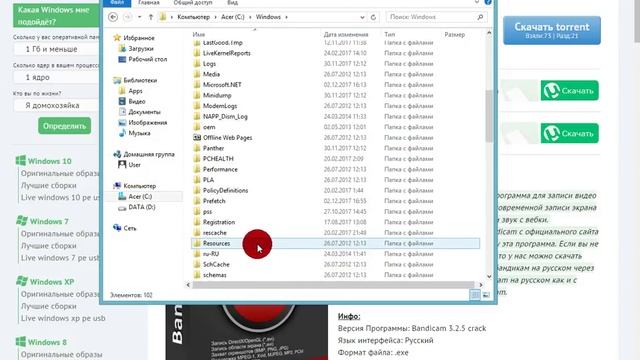Select the PLA folder name

pos(208,180)
